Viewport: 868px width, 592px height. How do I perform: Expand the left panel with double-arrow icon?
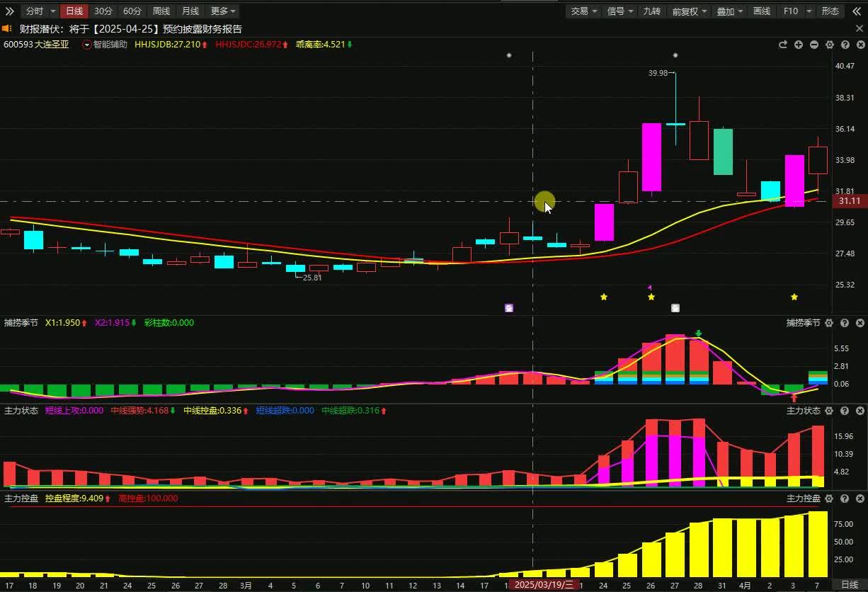tap(9, 11)
